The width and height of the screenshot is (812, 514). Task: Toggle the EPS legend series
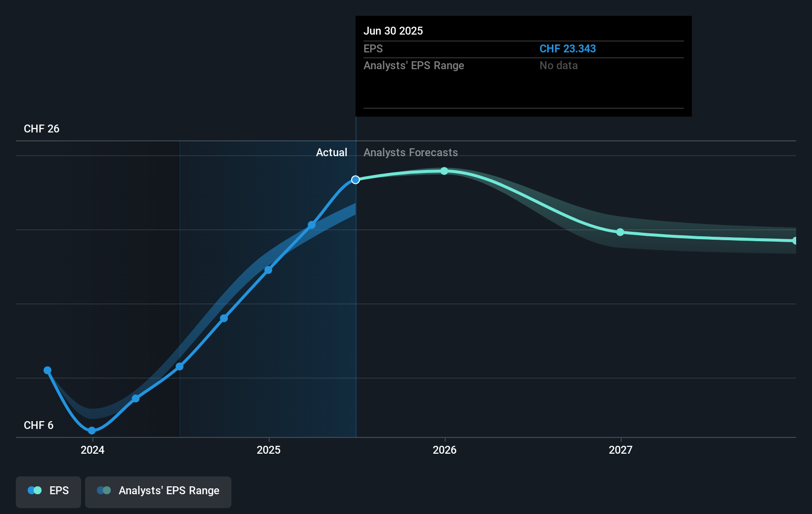click(x=48, y=491)
